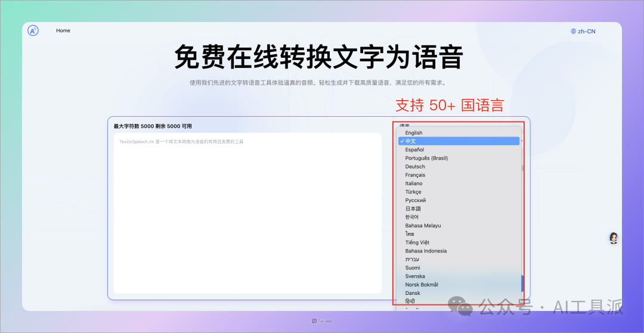Choose Bahasa Indonesia from the list

(459, 251)
